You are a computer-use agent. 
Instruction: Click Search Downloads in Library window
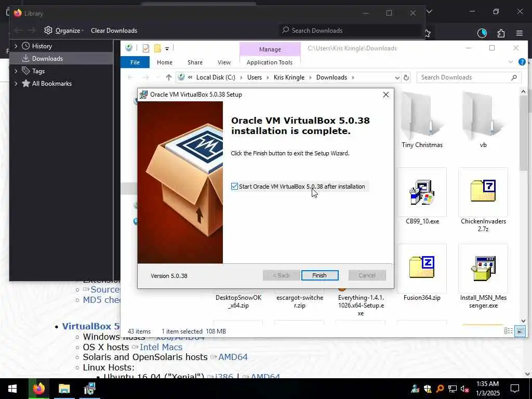click(x=350, y=31)
